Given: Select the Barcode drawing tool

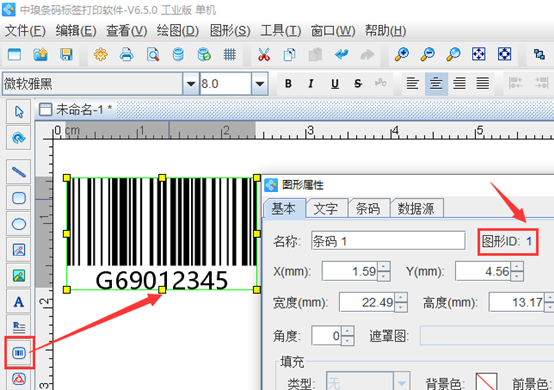Looking at the screenshot, I should coord(19,353).
